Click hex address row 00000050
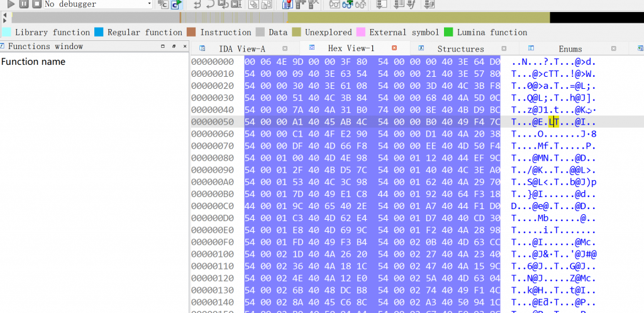This screenshot has width=644, height=313. (x=212, y=122)
